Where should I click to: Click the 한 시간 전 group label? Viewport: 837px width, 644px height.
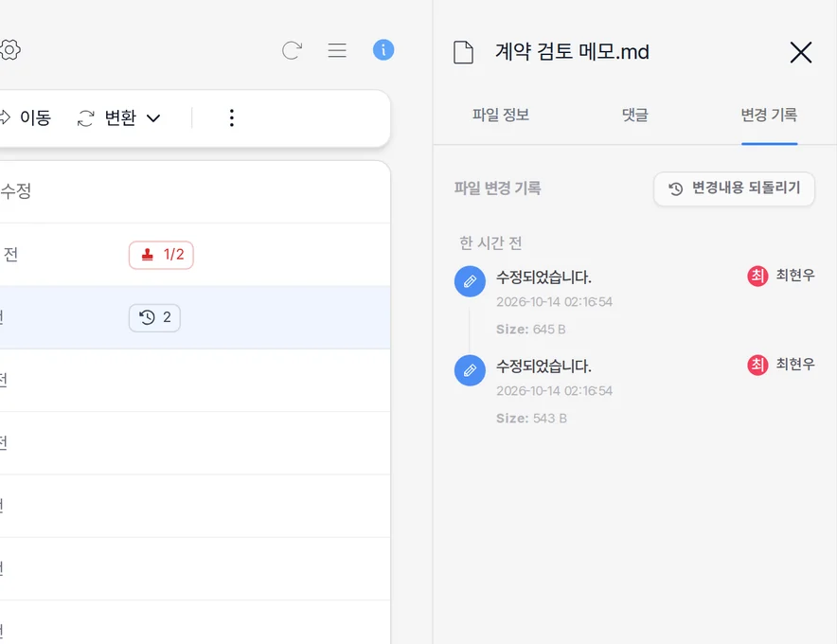[x=490, y=243]
